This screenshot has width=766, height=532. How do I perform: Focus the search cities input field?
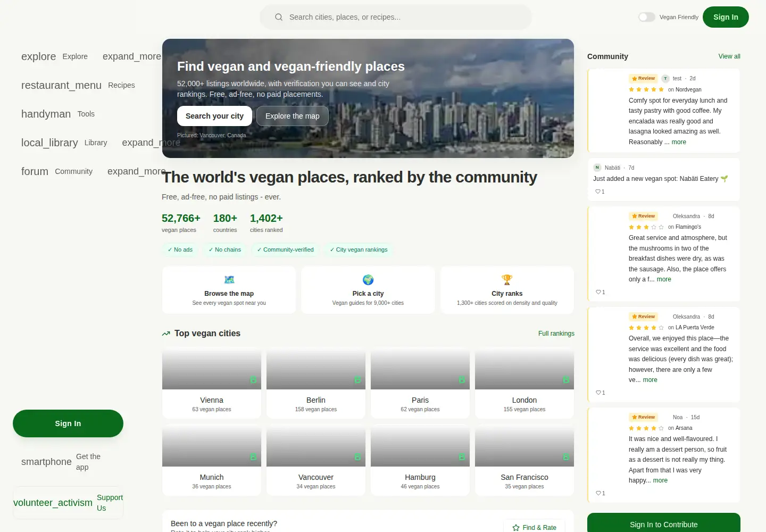(x=396, y=17)
